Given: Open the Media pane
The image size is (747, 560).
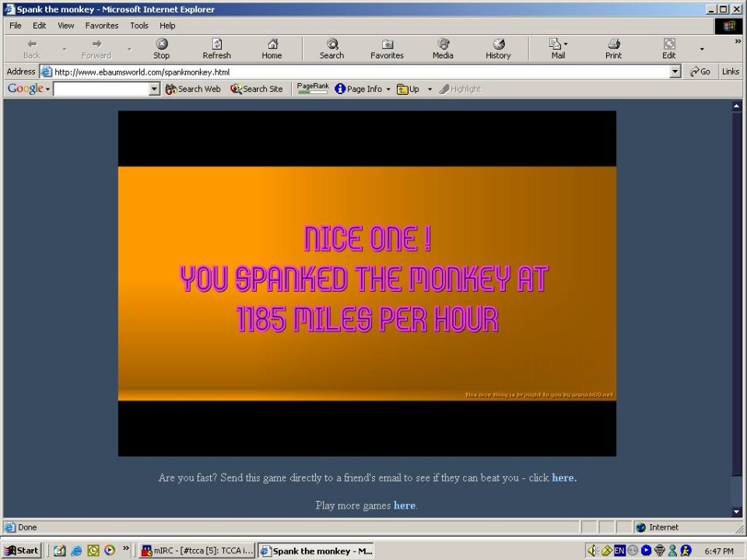Looking at the screenshot, I should (x=443, y=49).
